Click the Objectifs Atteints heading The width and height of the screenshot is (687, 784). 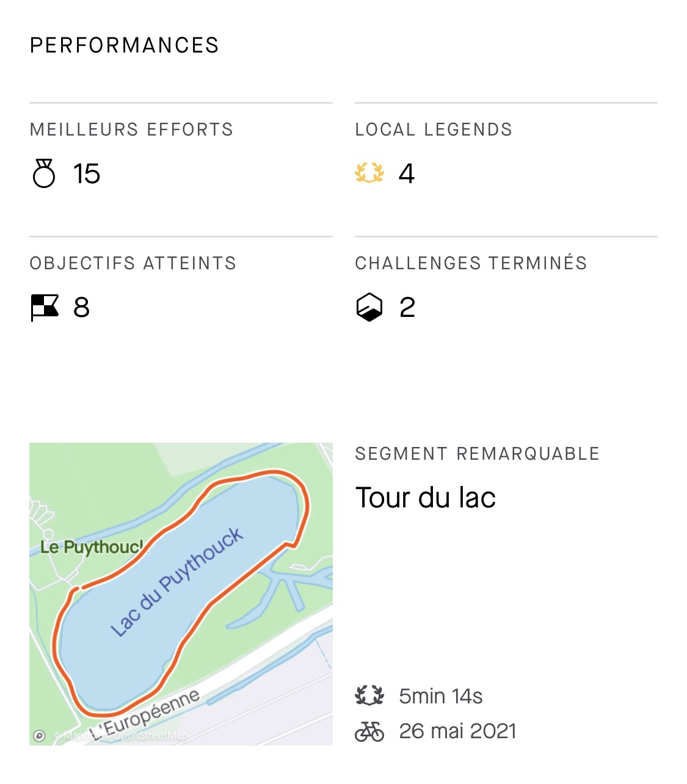coord(133,263)
